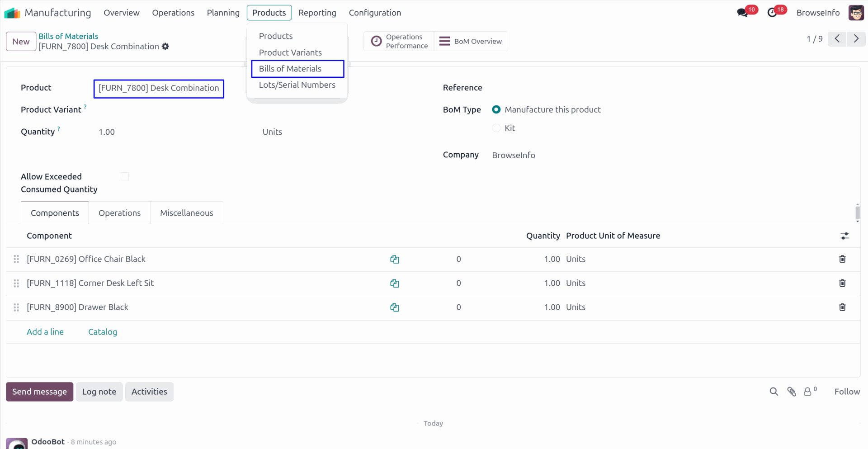The width and height of the screenshot is (868, 449).
Task: Switch to the Operations tab
Action: [119, 213]
